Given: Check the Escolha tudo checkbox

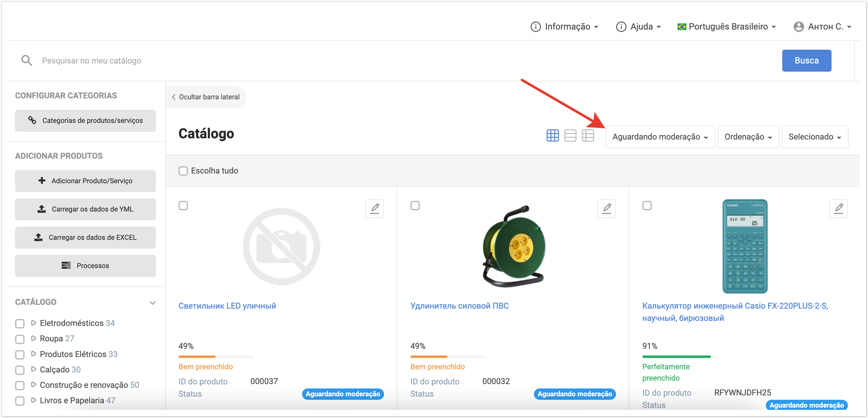Looking at the screenshot, I should (x=183, y=171).
